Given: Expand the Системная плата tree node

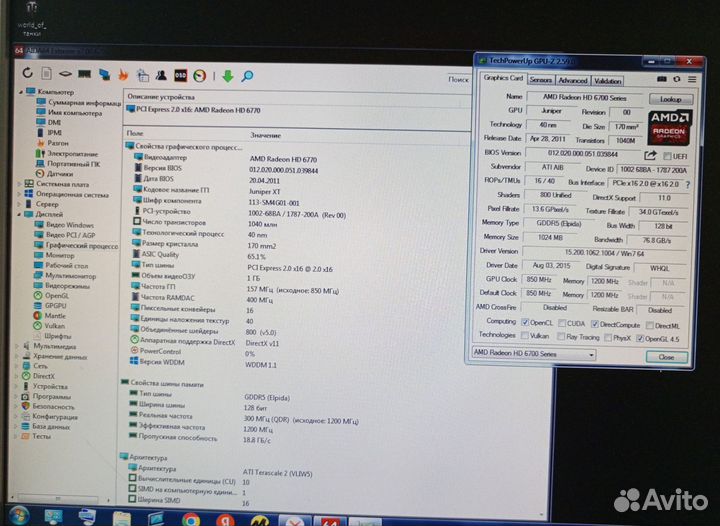Looking at the screenshot, I should [x=20, y=184].
